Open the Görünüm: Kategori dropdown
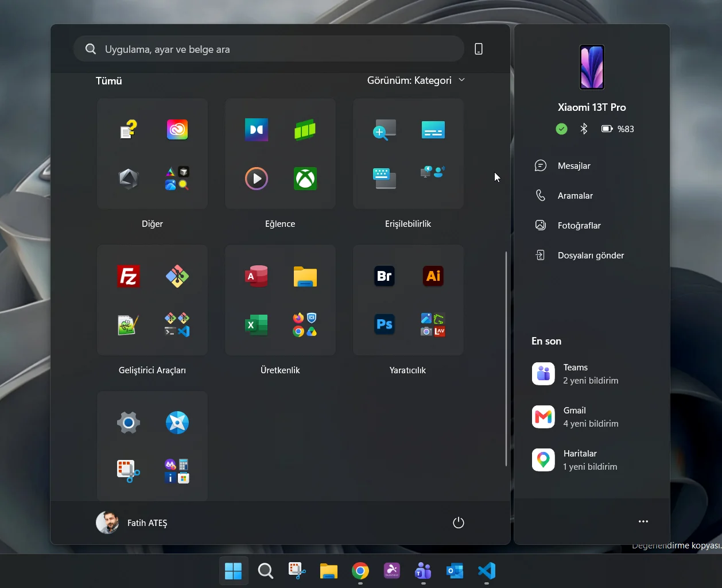722x588 pixels. point(416,80)
